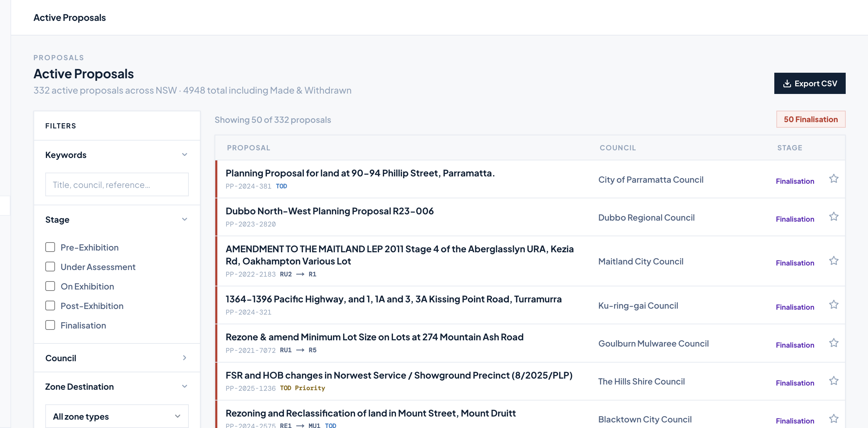Click City of Parramatta Council cell
The width and height of the screenshot is (868, 428).
point(651,180)
